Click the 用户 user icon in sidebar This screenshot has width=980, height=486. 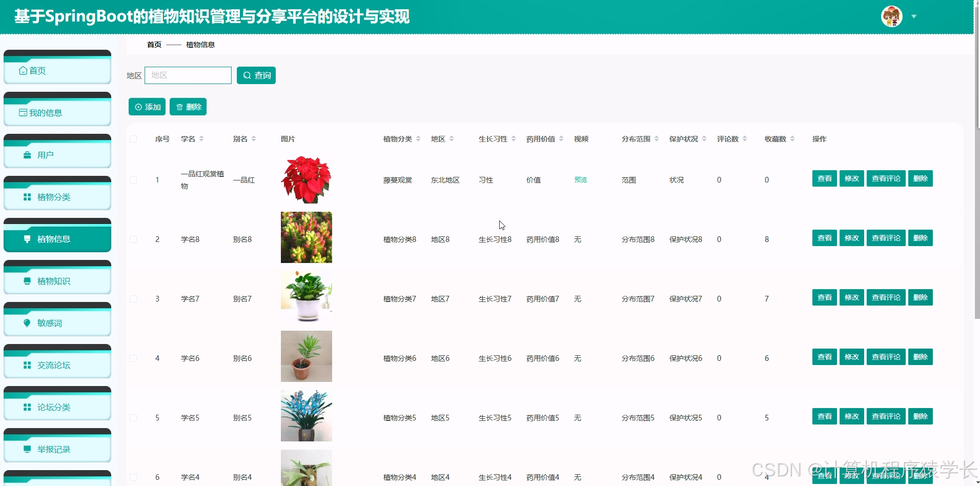pyautogui.click(x=27, y=154)
